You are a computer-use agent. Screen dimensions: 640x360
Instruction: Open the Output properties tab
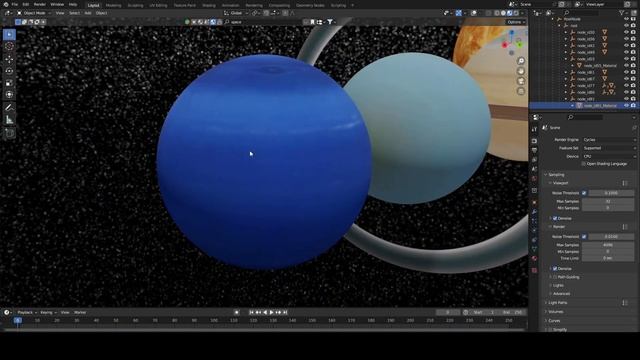pos(534,150)
